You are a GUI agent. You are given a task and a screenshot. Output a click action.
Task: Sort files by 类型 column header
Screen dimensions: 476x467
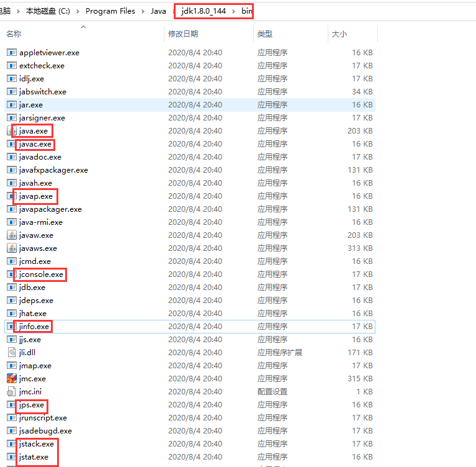click(265, 34)
